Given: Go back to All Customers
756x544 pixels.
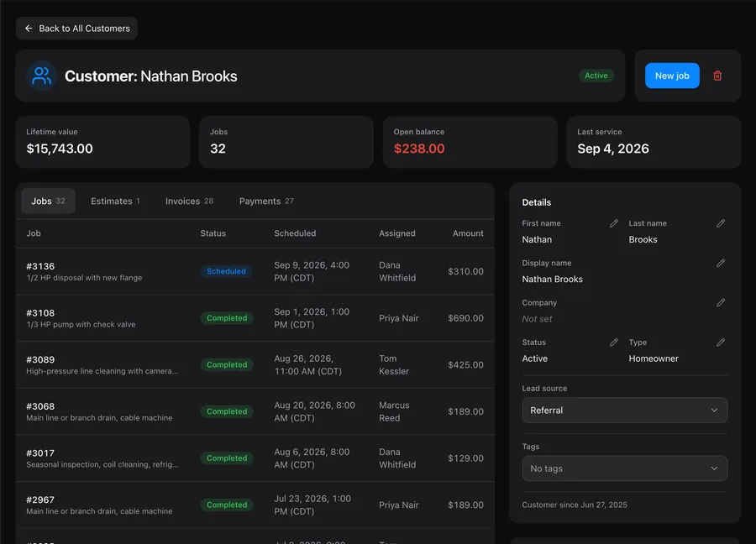Looking at the screenshot, I should (76, 29).
